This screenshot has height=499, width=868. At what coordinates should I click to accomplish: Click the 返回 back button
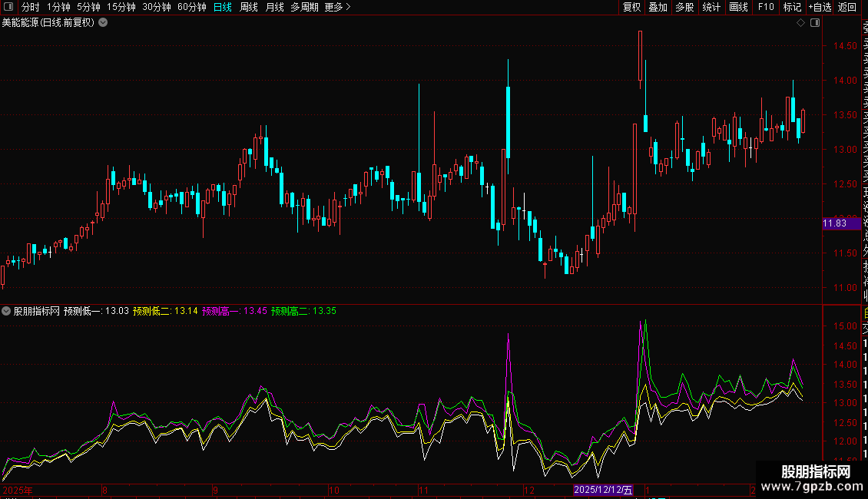click(x=847, y=7)
